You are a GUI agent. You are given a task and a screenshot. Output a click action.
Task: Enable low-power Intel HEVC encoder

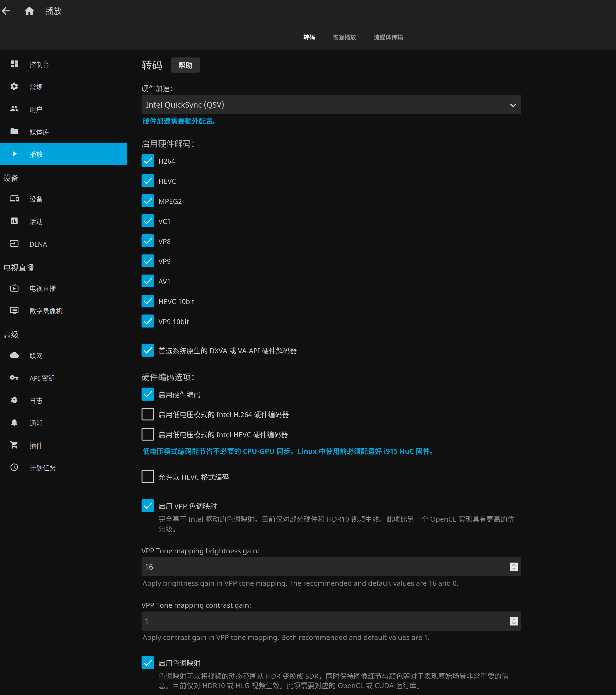point(148,435)
